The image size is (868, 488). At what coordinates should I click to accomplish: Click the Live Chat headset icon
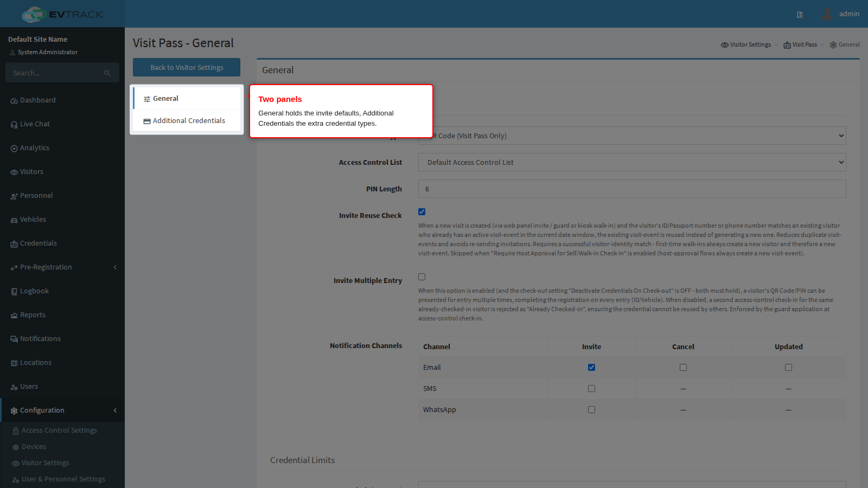(x=14, y=125)
